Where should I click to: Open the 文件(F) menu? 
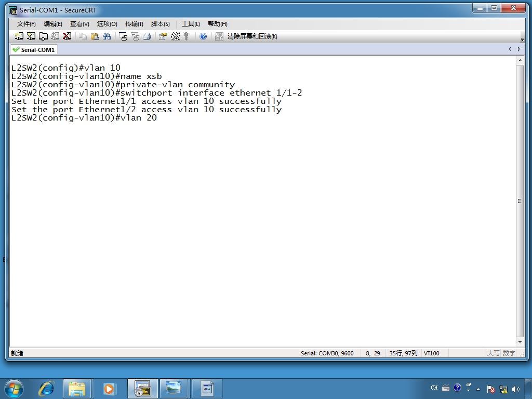[26, 24]
